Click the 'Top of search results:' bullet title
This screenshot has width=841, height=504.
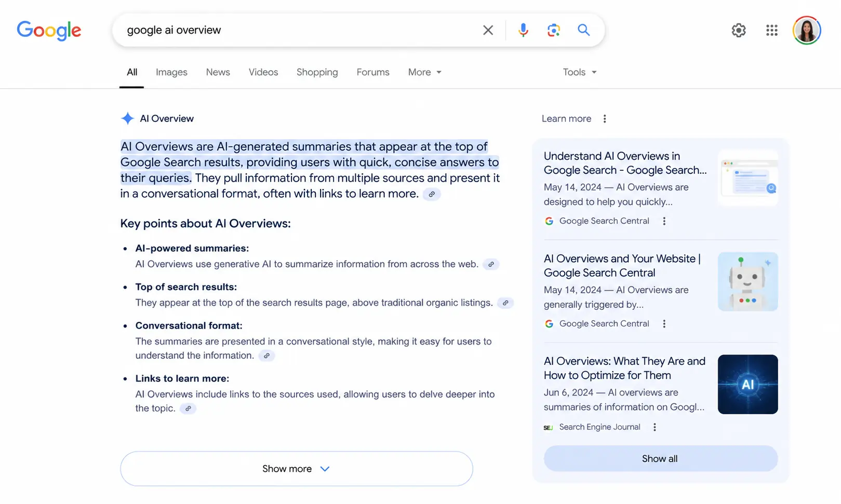click(186, 287)
